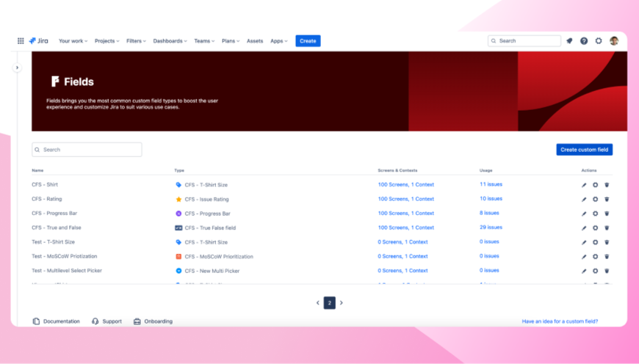Delete the Test - T-Shirt Size field
Image resolution: width=639 pixels, height=364 pixels.
pyautogui.click(x=607, y=242)
